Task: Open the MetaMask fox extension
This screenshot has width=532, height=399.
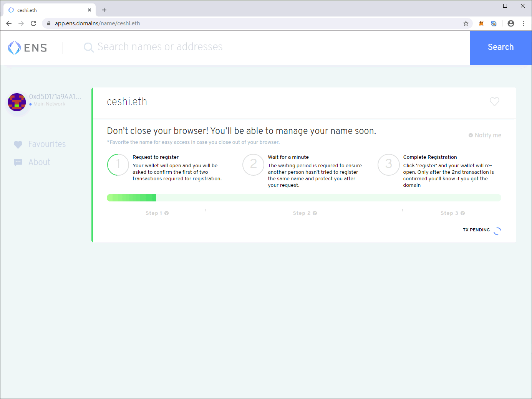Action: tap(481, 23)
